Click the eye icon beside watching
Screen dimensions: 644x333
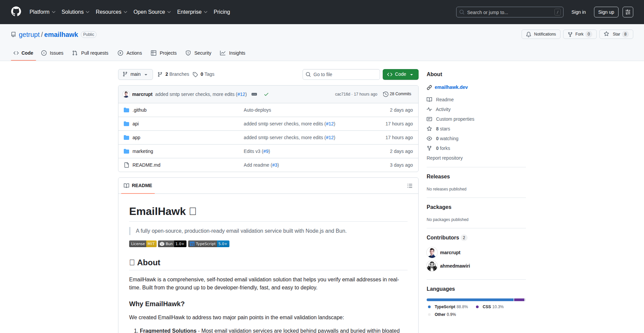pos(429,138)
